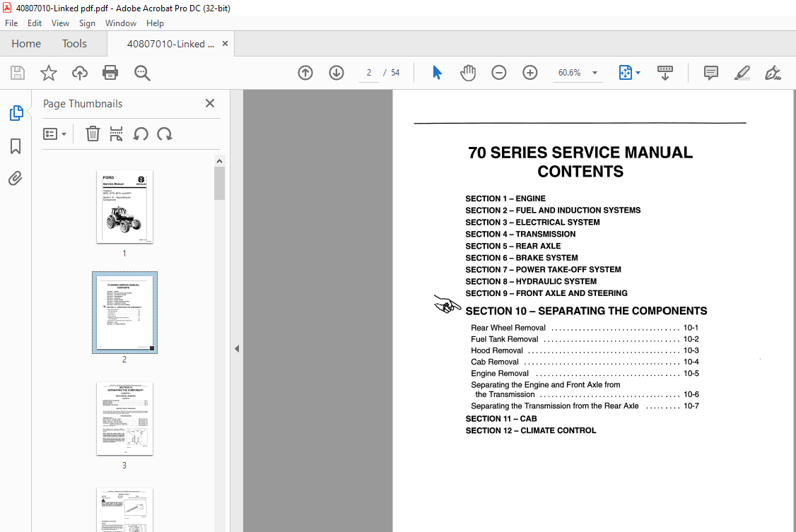796x532 pixels.
Task: Open the Attachments paperclip panel
Action: coord(16,179)
